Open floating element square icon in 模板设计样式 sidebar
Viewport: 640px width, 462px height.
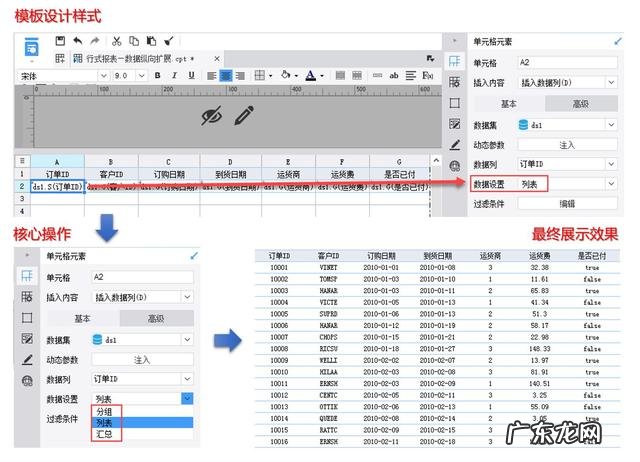[455, 103]
